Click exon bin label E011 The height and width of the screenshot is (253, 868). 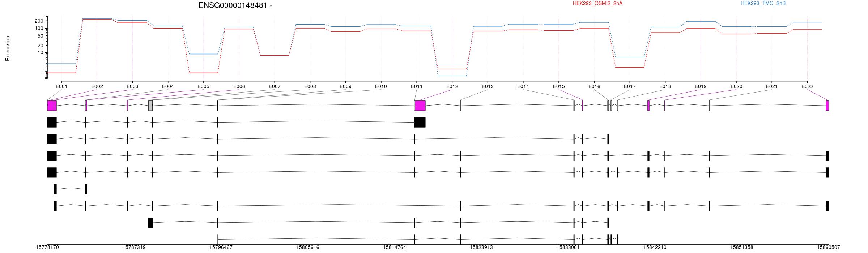pyautogui.click(x=417, y=86)
